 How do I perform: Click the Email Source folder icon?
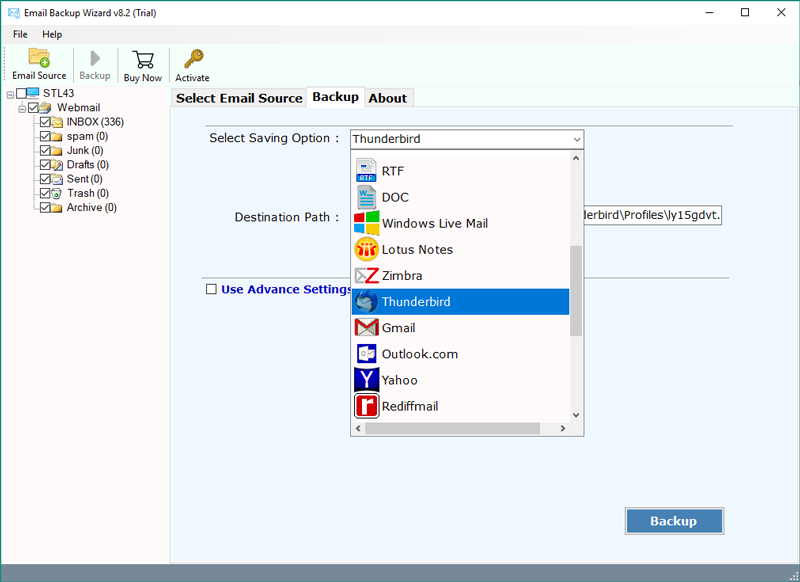tap(39, 58)
